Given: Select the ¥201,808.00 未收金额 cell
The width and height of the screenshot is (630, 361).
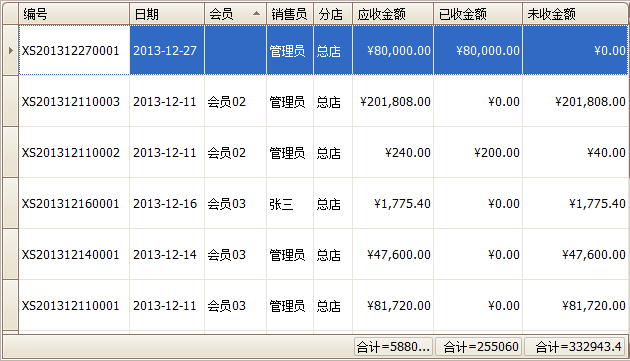Looking at the screenshot, I should click(575, 101).
